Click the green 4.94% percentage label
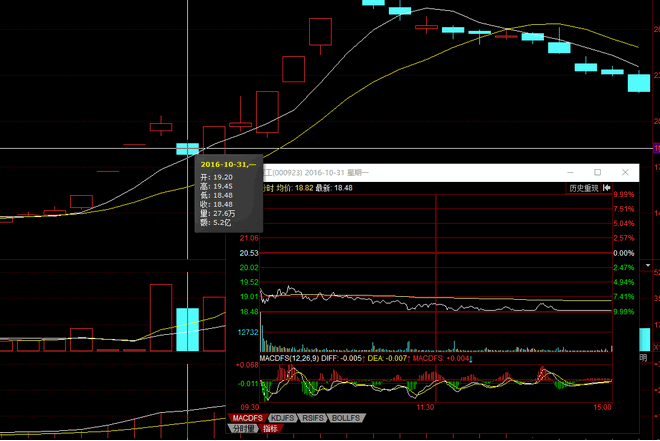Screen dimensions: 660x441 pyautogui.click(x=624, y=282)
